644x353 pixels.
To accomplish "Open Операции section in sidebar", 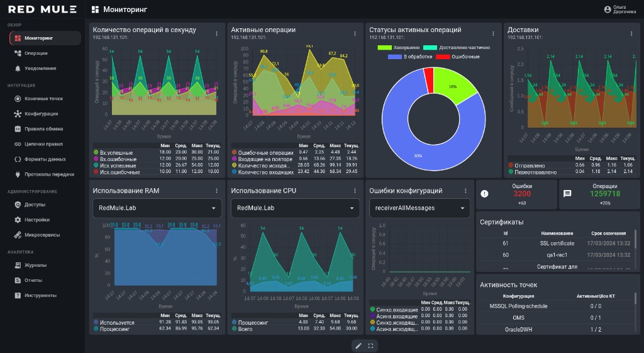I will 45,53.
